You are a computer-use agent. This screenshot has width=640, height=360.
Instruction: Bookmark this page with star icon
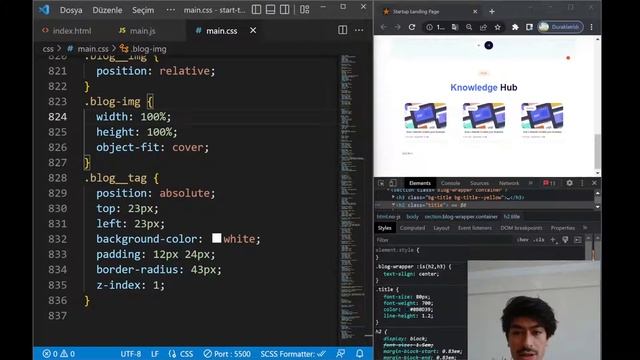pos(498,27)
